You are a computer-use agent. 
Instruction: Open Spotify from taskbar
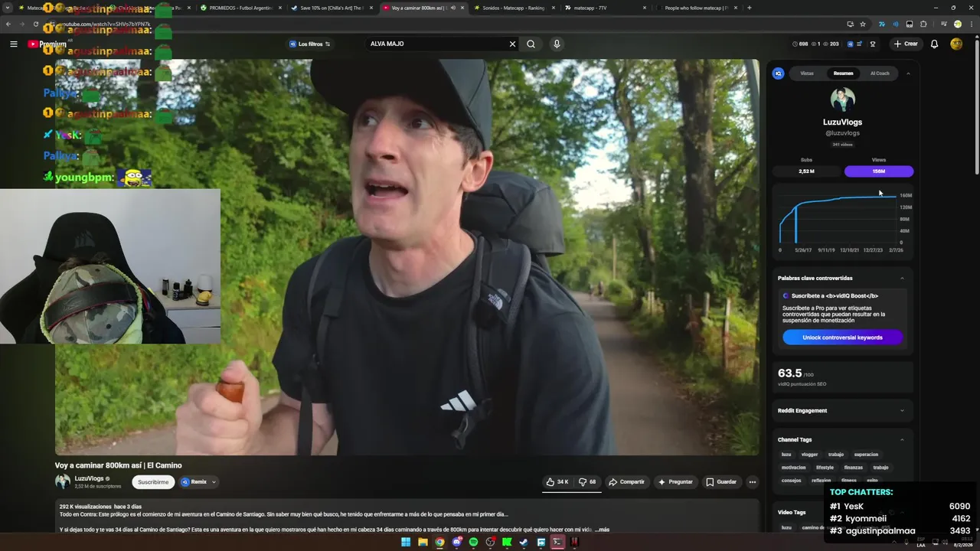point(473,543)
